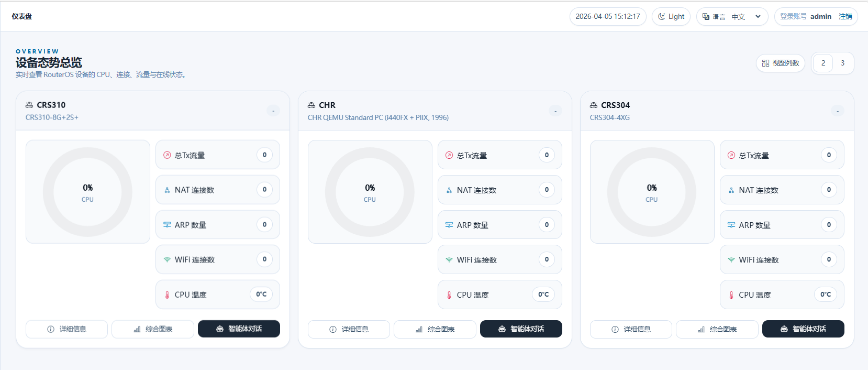This screenshot has width=868, height=370.
Task: Collapse the CRS310 device card
Action: click(x=273, y=111)
